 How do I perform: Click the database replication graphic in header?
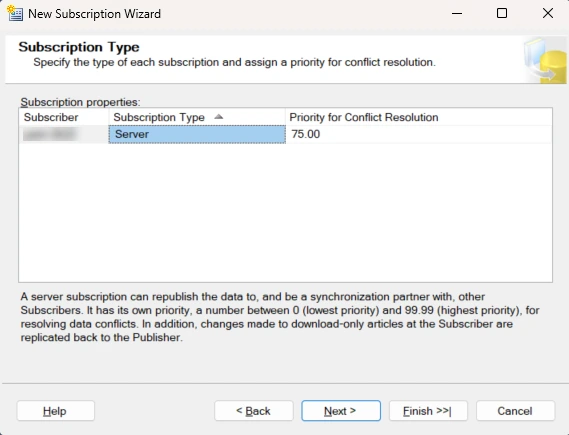click(x=545, y=60)
